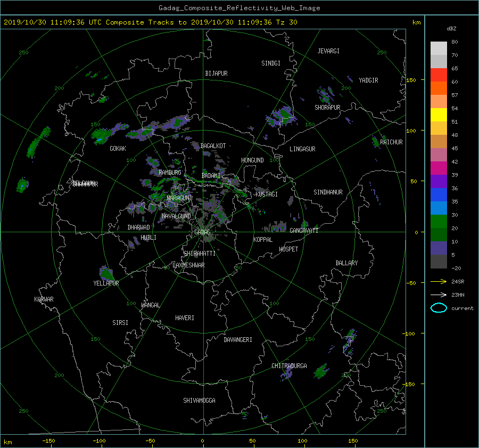This screenshot has height=448, width=479.
Task: Select the blue 35-36 dBZ color band
Action: point(439,195)
